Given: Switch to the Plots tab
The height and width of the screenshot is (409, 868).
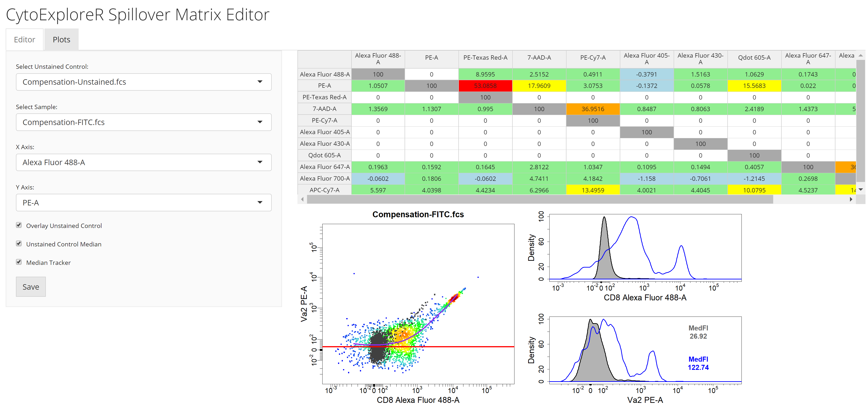Looking at the screenshot, I should (61, 40).
